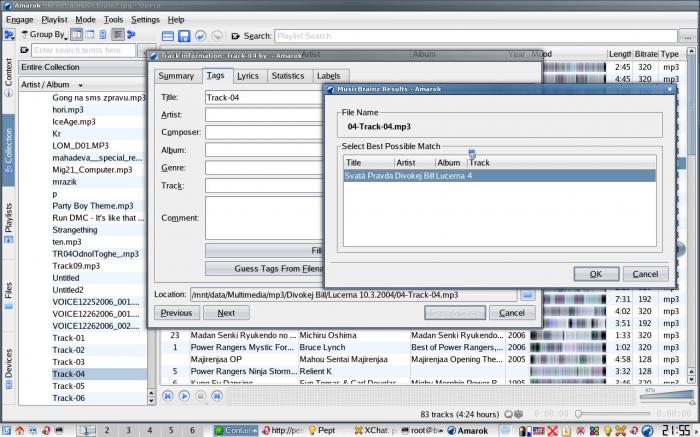This screenshot has height=437, width=700.
Task: Expand the Artist / Album header arrow
Action: coord(80,85)
